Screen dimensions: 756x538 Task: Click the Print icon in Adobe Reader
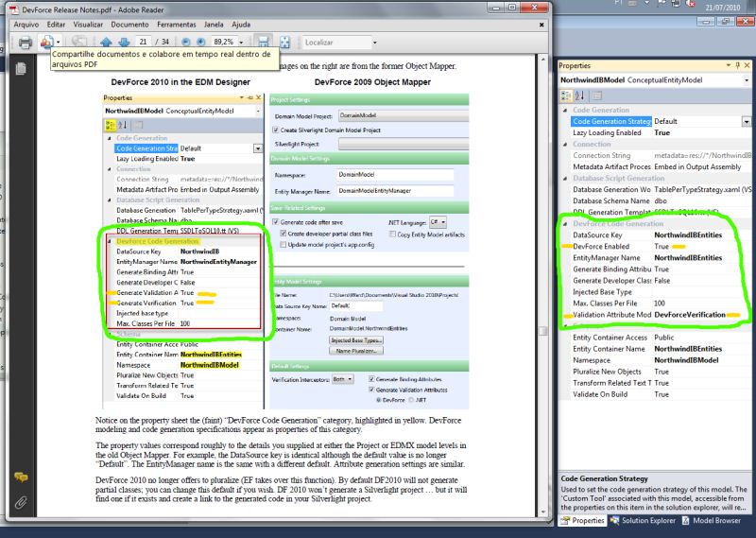(25, 43)
